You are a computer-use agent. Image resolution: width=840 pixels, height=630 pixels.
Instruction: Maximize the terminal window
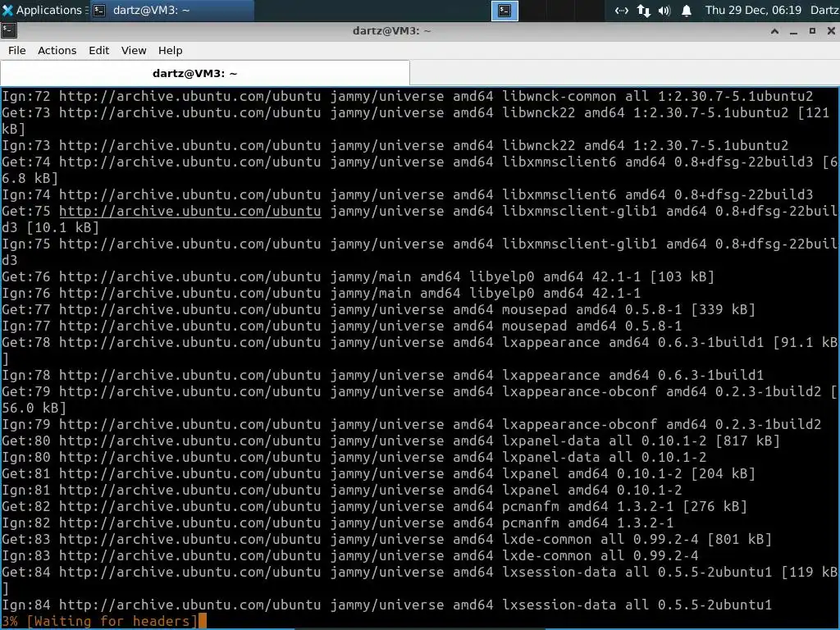coord(812,31)
